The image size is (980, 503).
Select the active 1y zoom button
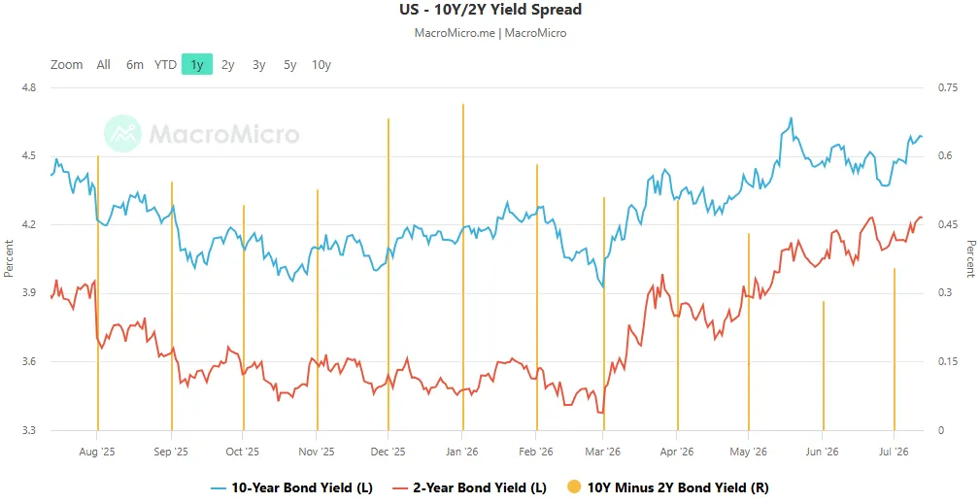coord(197,64)
